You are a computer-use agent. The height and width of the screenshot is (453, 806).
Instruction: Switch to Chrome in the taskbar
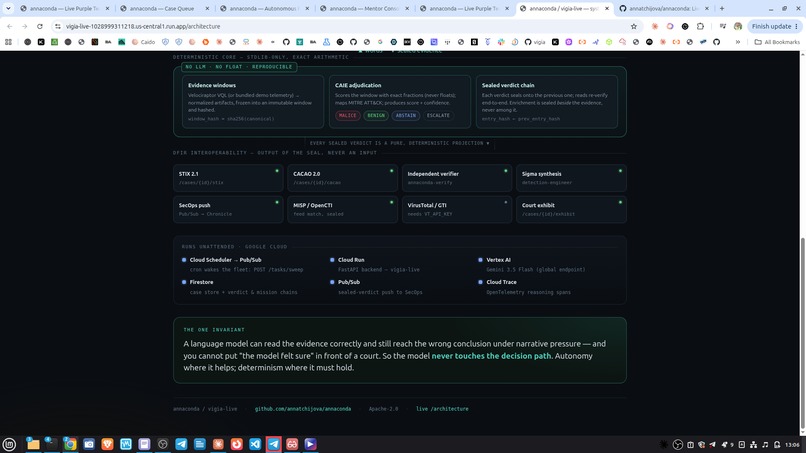(x=70, y=444)
